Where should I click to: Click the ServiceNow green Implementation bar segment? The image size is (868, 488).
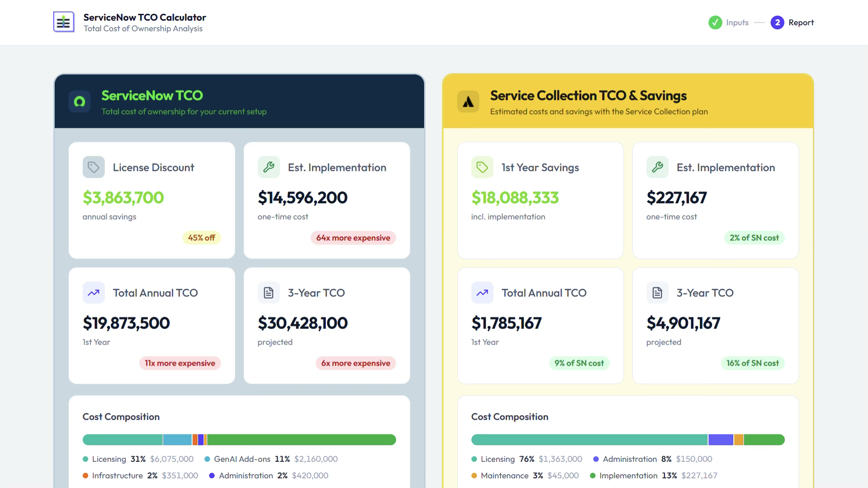tap(301, 440)
